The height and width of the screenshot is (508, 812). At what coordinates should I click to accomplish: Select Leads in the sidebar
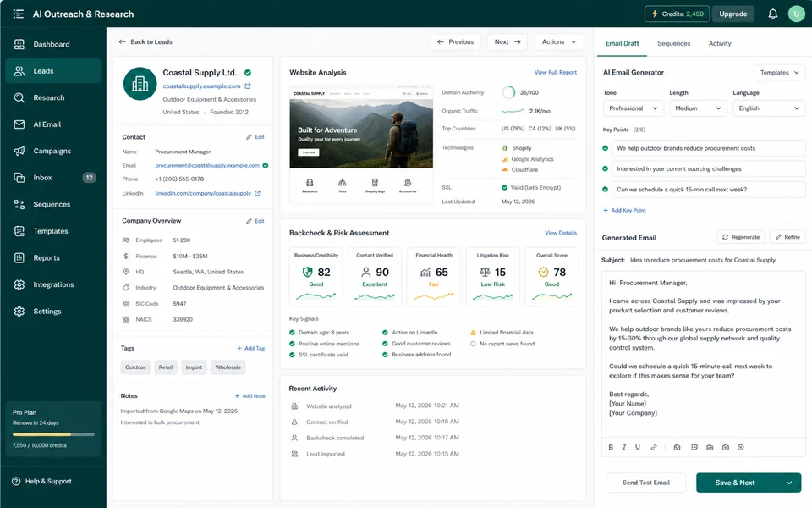pos(53,71)
